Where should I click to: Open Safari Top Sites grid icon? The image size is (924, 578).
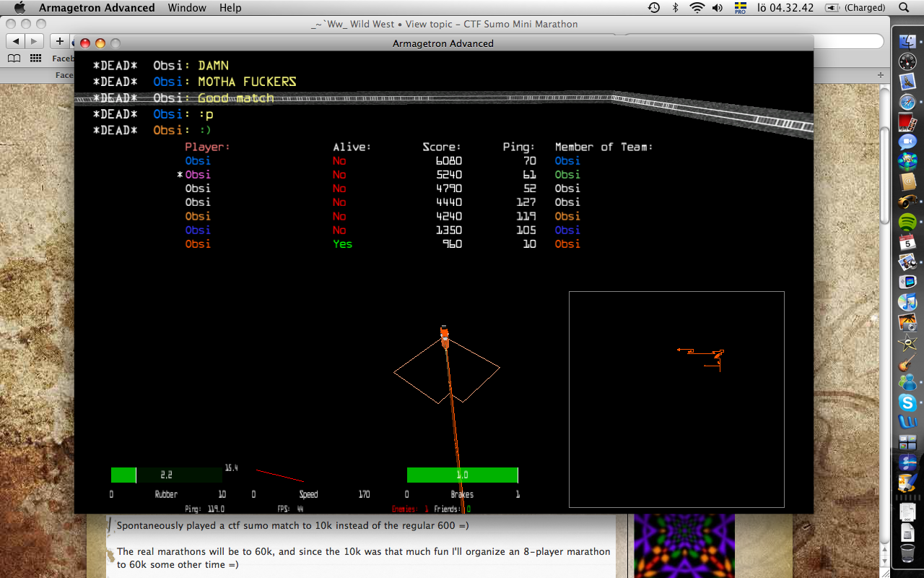click(35, 59)
